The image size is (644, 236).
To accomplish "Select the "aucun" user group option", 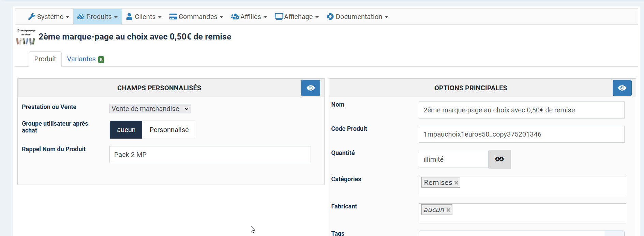I will click(x=126, y=130).
